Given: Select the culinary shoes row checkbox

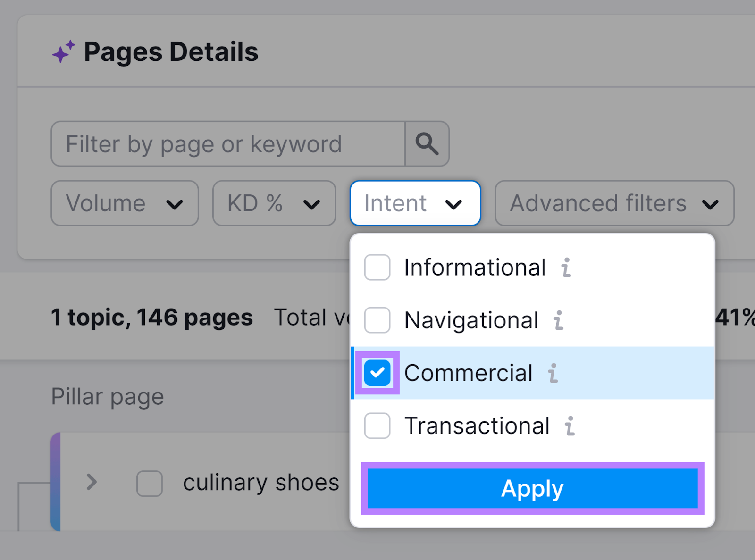Looking at the screenshot, I should pos(150,483).
